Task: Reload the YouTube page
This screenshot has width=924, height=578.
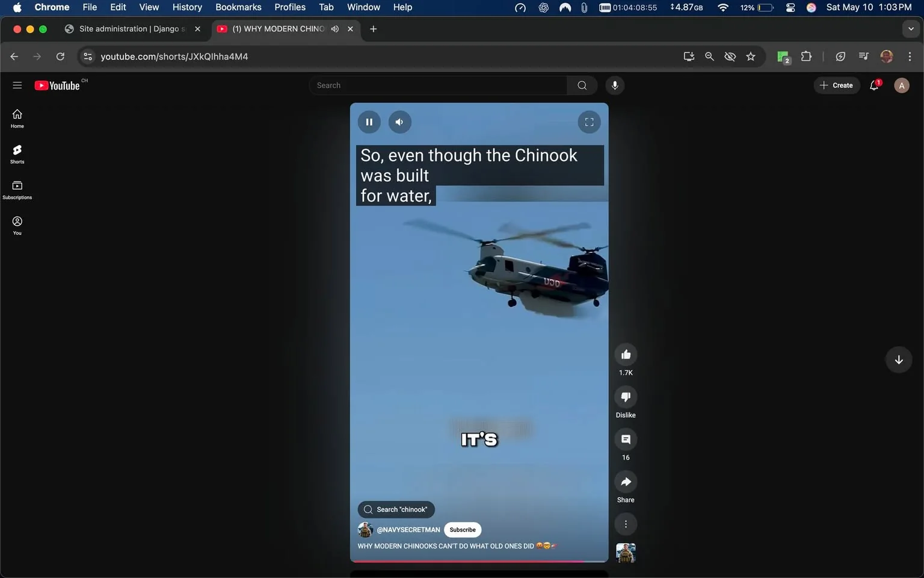Action: click(x=60, y=57)
